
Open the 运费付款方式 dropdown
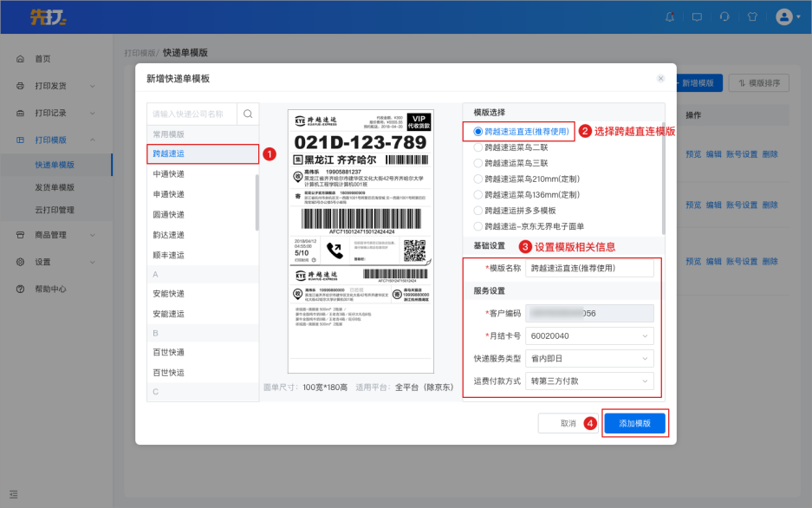589,381
